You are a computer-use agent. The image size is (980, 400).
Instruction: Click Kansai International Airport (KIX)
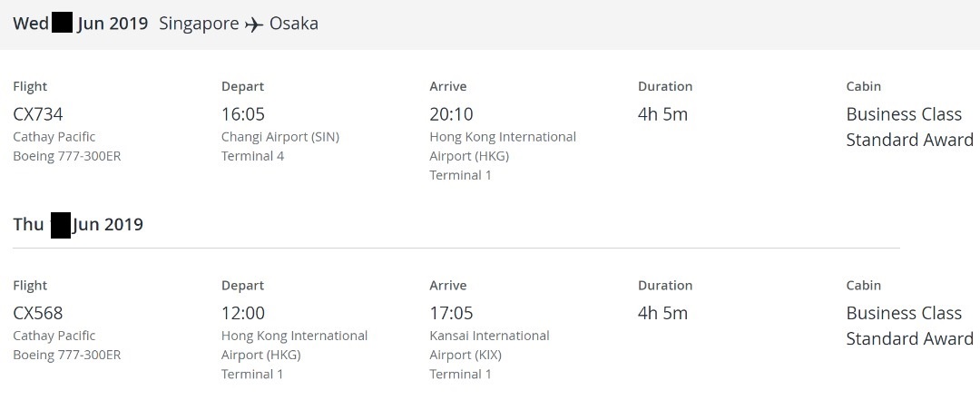point(489,345)
